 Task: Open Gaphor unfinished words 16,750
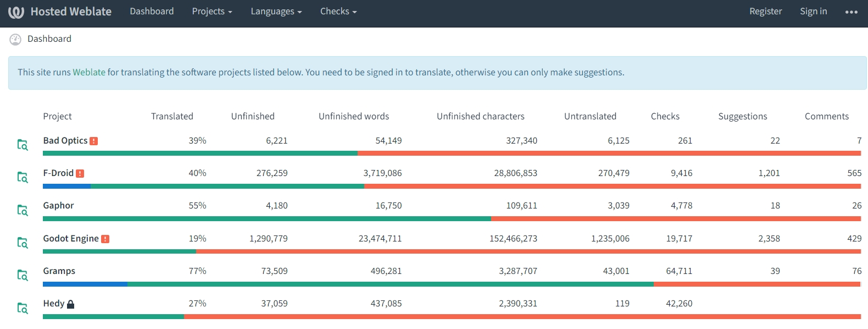pyautogui.click(x=388, y=205)
